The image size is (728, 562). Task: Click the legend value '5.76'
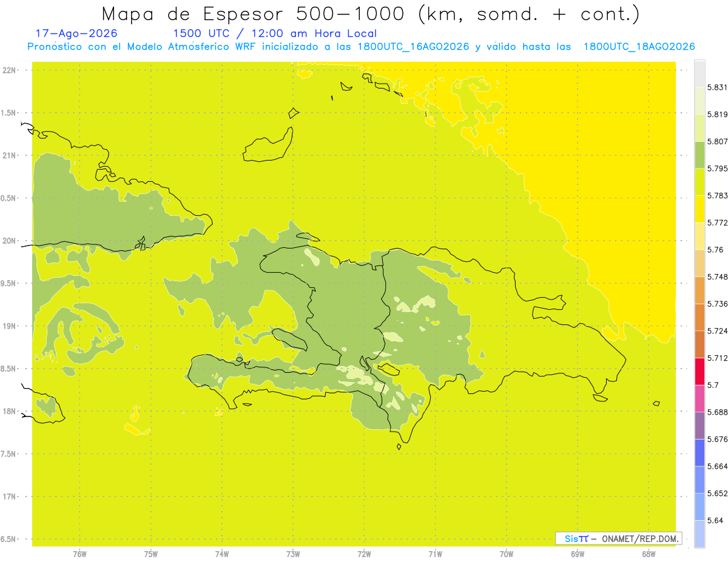715,250
